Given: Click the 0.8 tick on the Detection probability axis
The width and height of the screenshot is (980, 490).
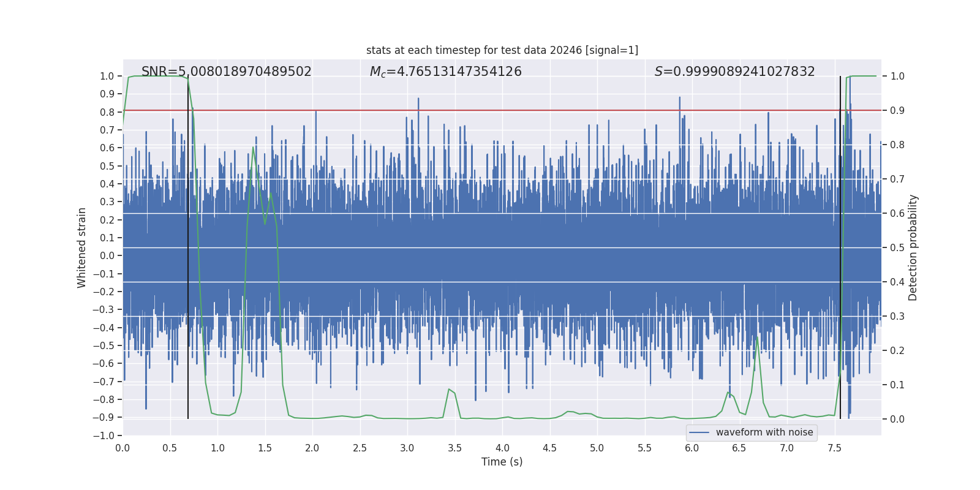Looking at the screenshot, I should point(897,145).
